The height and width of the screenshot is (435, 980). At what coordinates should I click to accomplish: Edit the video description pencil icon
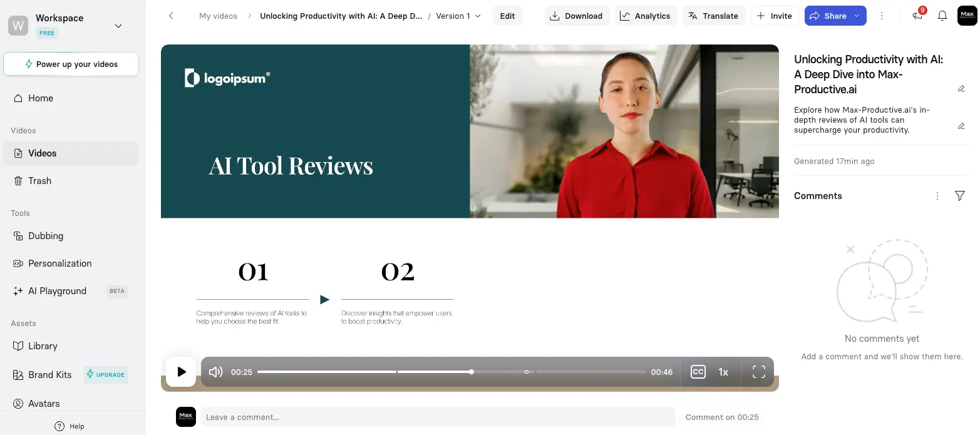[961, 126]
